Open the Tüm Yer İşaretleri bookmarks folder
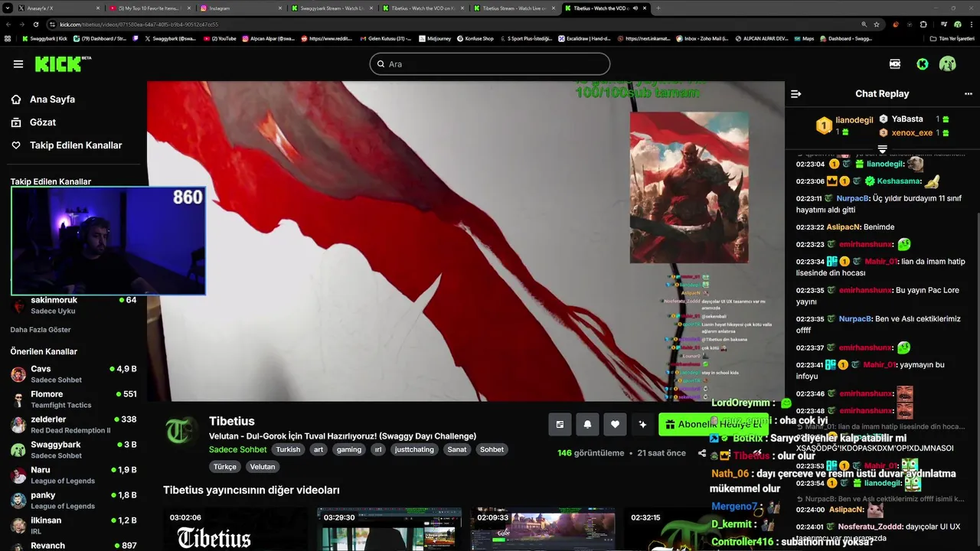Viewport: 980px width, 551px height. [952, 38]
